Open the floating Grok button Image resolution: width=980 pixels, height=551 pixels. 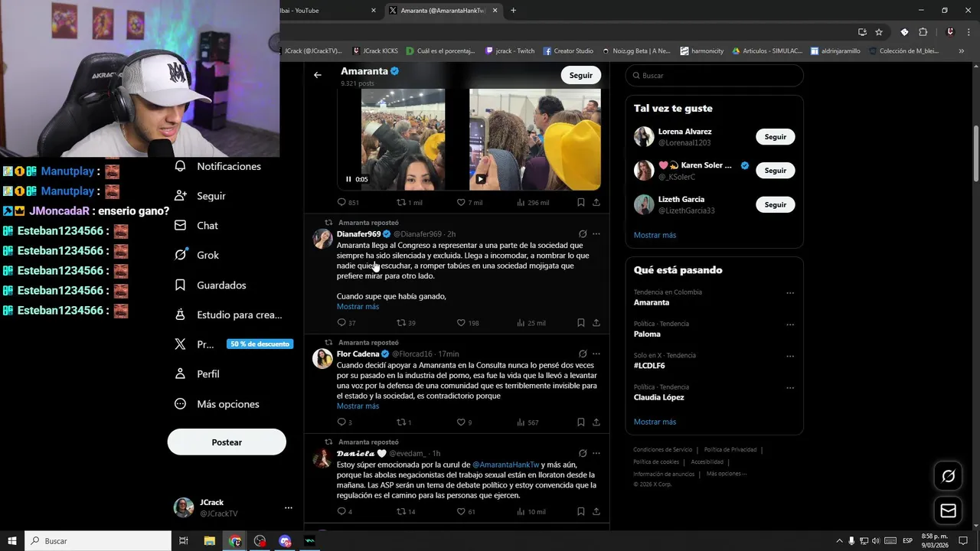(x=948, y=477)
